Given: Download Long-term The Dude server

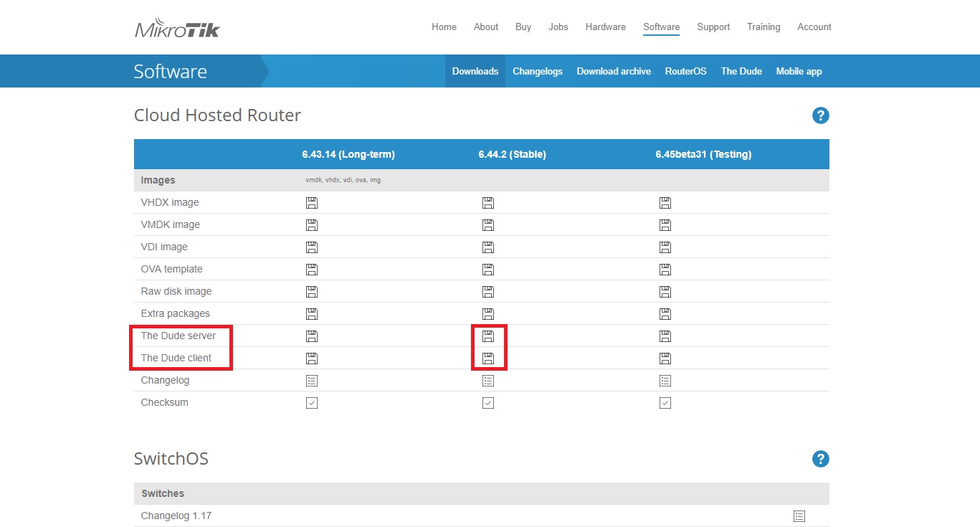Looking at the screenshot, I should pos(312,336).
